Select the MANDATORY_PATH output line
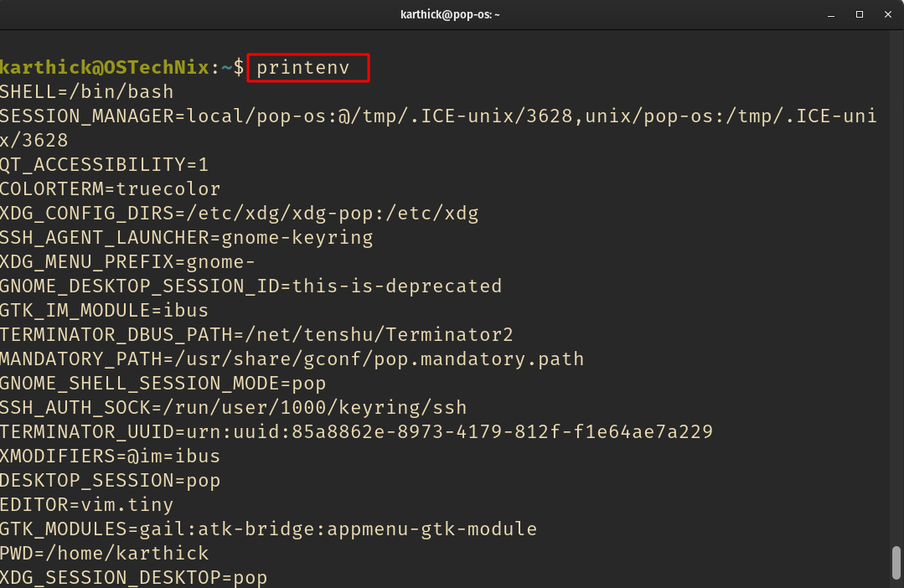 click(x=292, y=358)
